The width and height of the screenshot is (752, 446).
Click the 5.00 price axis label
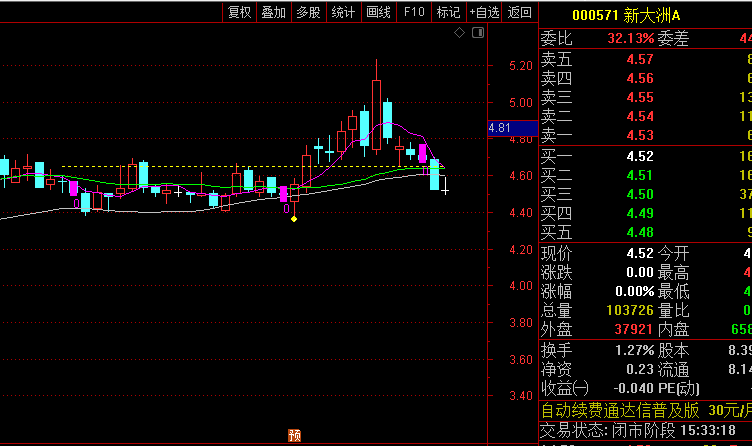click(x=521, y=103)
